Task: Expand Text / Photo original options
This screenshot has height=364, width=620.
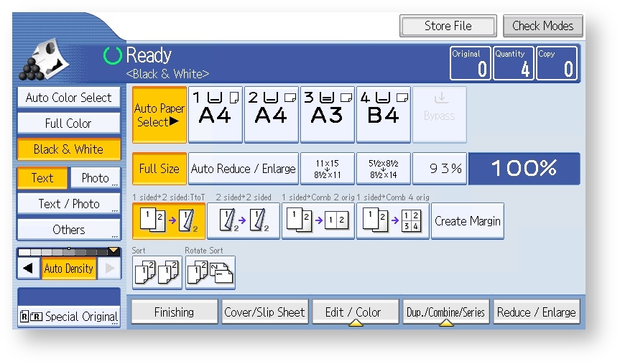Action: click(68, 204)
